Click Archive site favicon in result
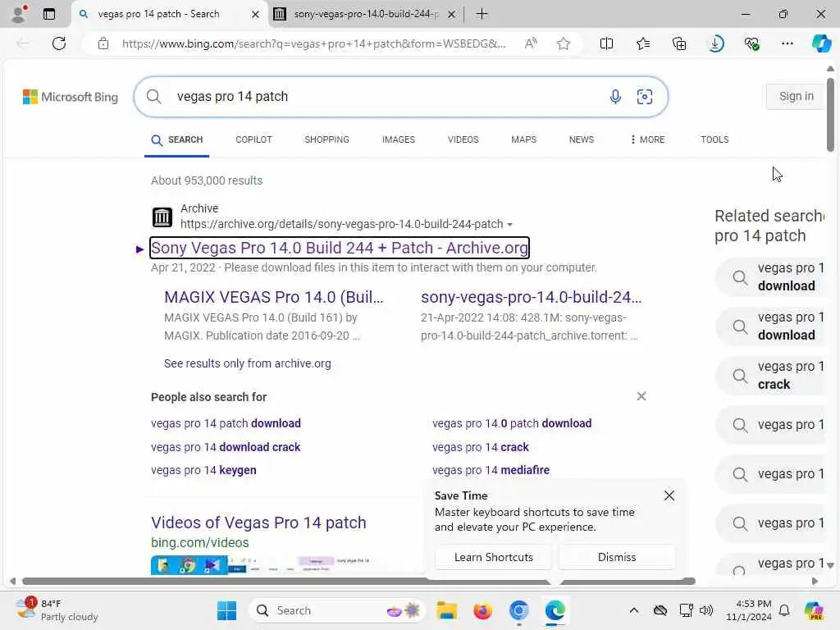Viewport: 840px width, 630px height. click(x=162, y=217)
